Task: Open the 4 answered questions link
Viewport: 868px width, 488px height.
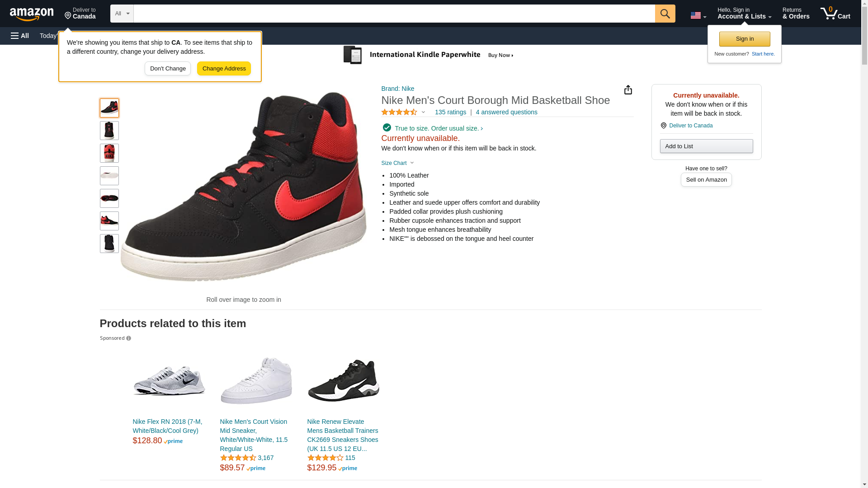Action: click(x=506, y=112)
